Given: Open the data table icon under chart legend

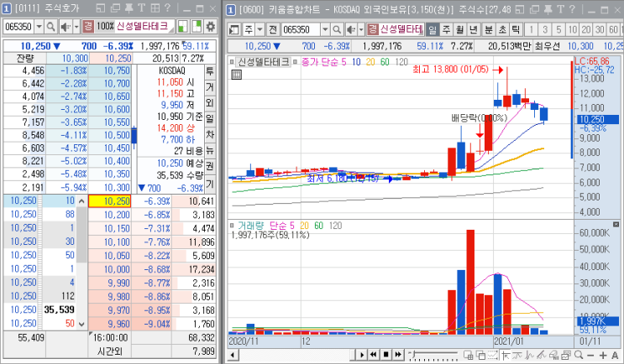Looking at the screenshot, I should [x=236, y=75].
